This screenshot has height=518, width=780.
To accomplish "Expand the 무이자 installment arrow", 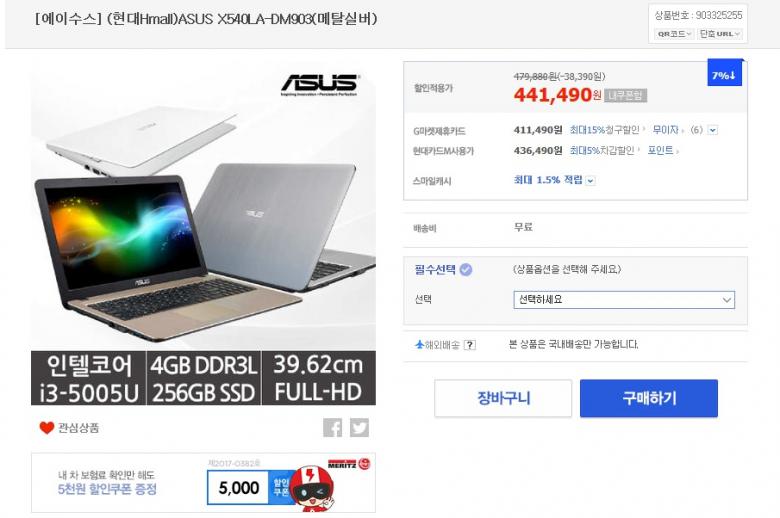I will [x=713, y=130].
